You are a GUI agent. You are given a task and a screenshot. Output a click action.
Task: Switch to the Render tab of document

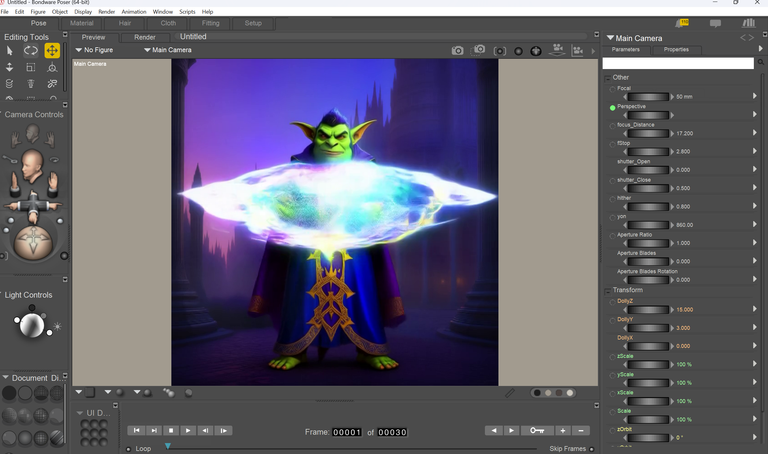click(x=145, y=37)
